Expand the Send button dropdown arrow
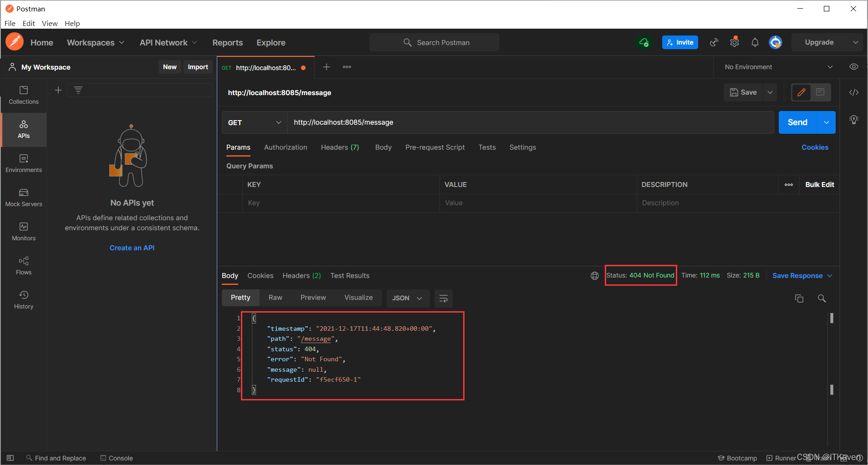 [x=827, y=122]
